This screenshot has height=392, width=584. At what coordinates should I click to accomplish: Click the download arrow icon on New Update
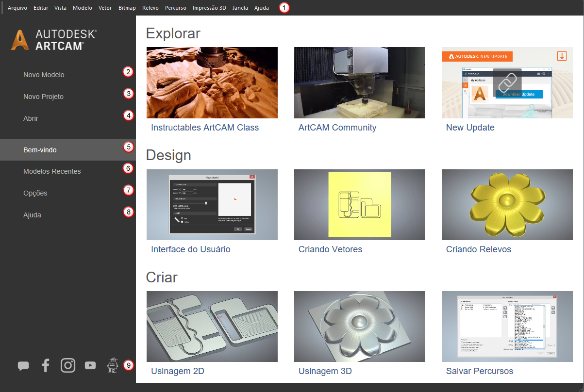[x=562, y=56]
